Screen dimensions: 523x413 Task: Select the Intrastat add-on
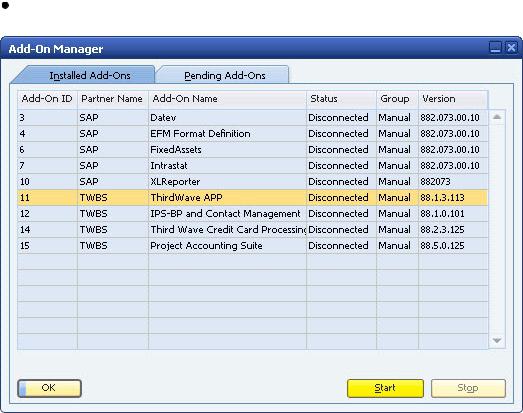pyautogui.click(x=252, y=165)
